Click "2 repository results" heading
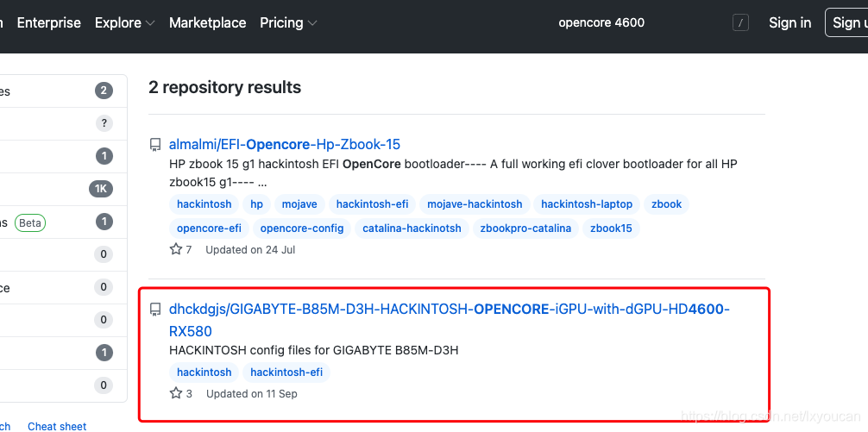Screen dimensions: 868x432 pos(224,87)
